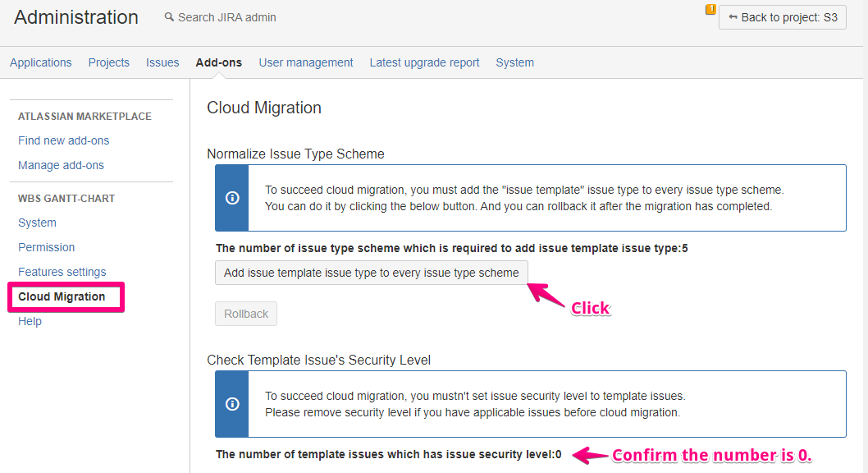
Task: Select the Add-ons tab
Action: tap(219, 62)
